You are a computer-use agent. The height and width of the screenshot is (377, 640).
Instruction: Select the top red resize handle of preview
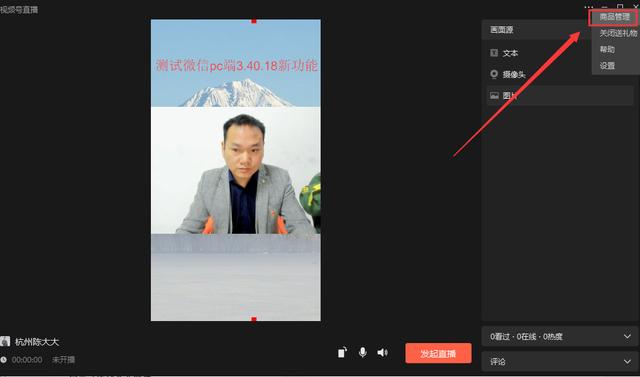[x=254, y=21]
